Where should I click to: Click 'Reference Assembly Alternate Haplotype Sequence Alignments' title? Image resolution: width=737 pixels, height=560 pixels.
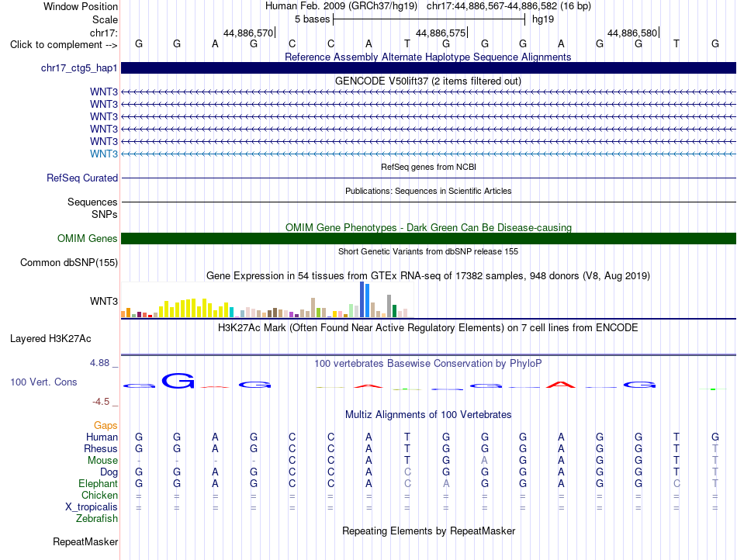click(427, 57)
